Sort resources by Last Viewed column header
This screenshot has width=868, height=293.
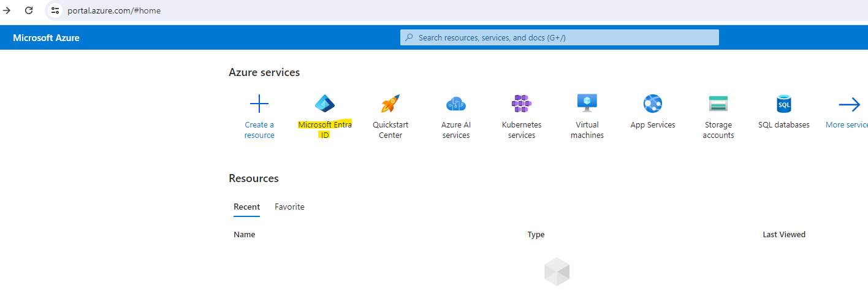[x=784, y=235]
